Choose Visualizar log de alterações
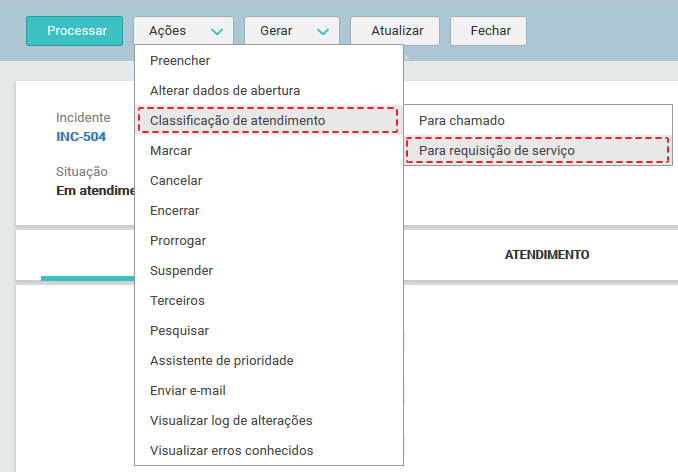This screenshot has width=678, height=472. [x=269, y=421]
